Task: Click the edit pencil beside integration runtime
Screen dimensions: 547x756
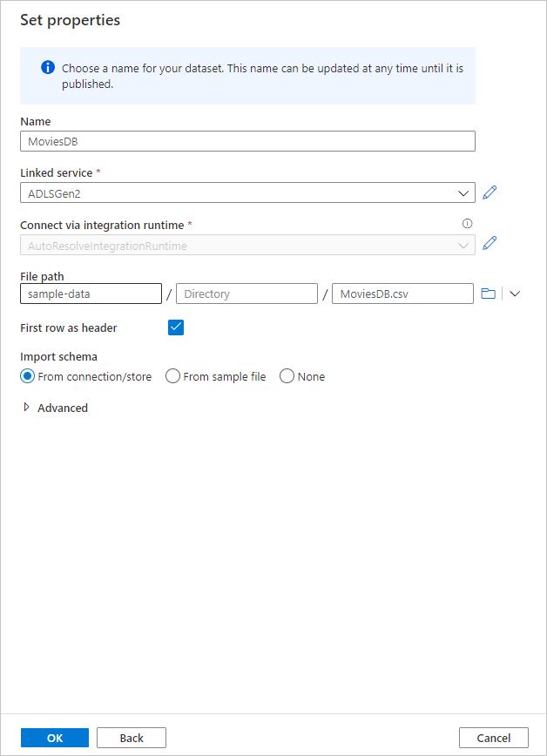Action: pos(489,243)
